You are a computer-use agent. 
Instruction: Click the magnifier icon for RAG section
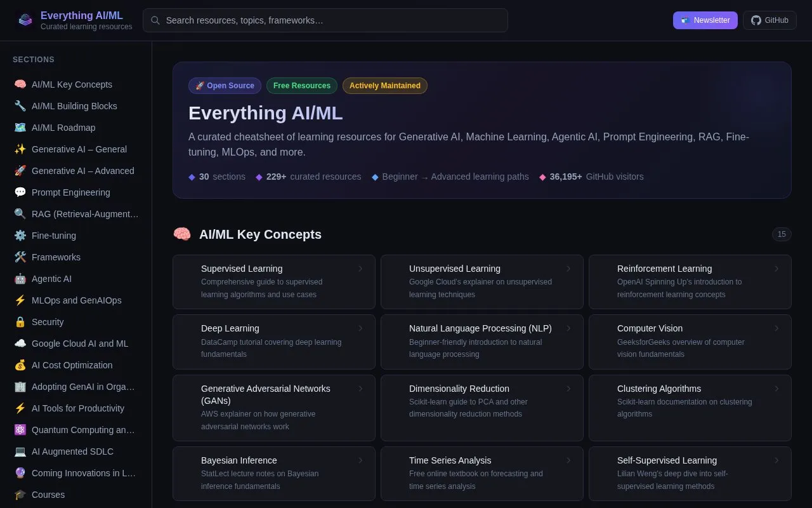click(20, 214)
